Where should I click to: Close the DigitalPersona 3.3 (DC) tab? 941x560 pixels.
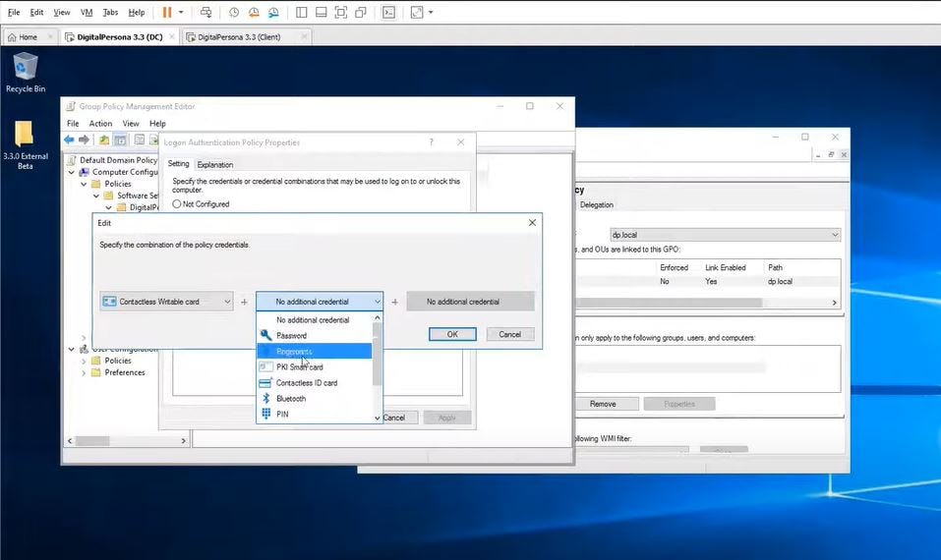(172, 36)
